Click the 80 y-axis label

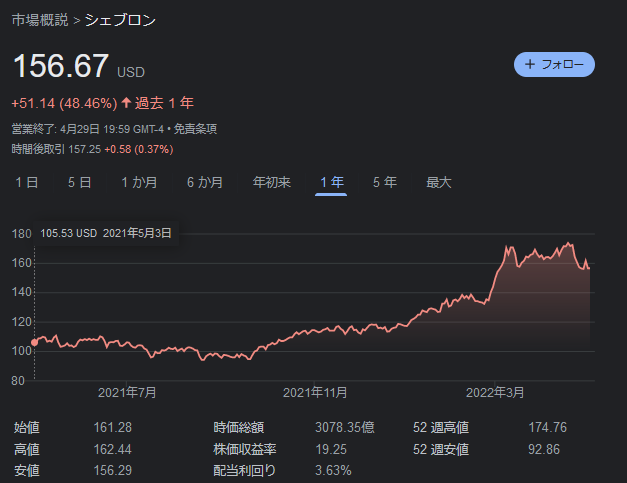tap(18, 381)
